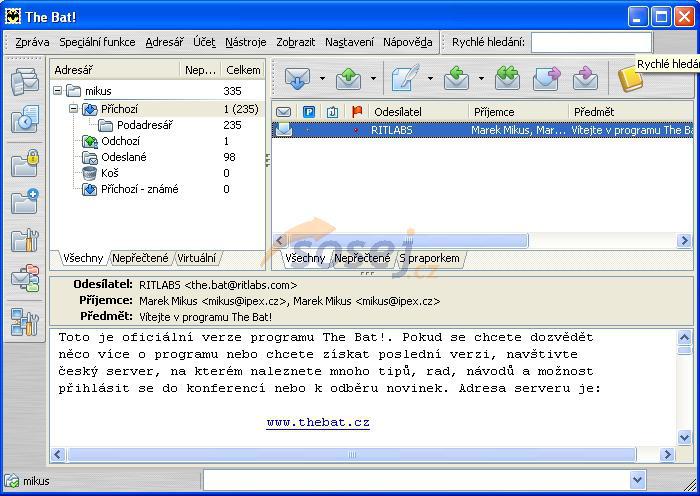Click the redirect message toolbar icon
The height and width of the screenshot is (496, 700).
point(585,79)
